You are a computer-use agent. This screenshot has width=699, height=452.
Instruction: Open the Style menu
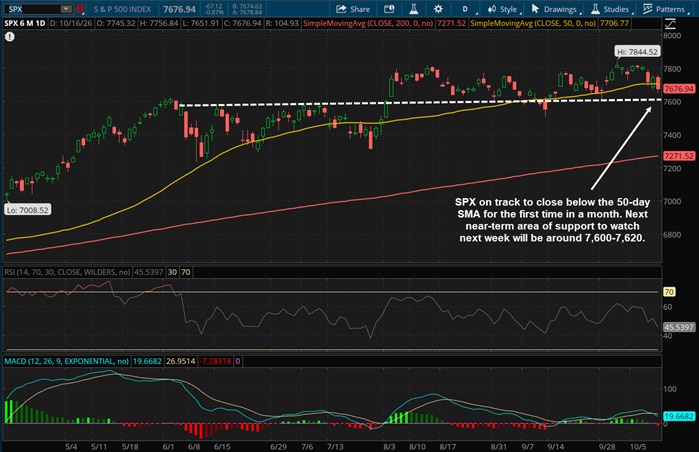coord(503,9)
